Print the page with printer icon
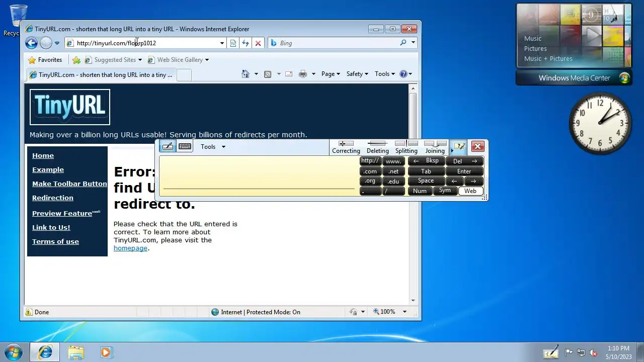Screen dimensions: 644x362 tap(302, 74)
